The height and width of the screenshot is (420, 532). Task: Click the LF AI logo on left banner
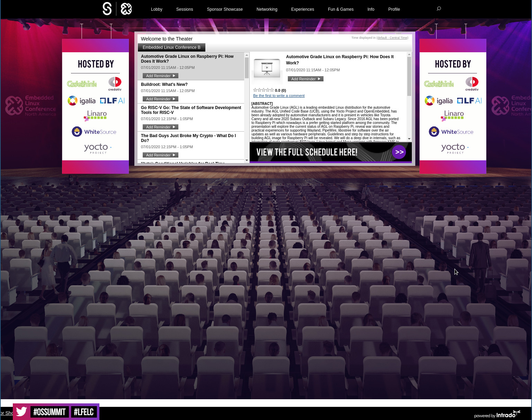click(x=112, y=101)
